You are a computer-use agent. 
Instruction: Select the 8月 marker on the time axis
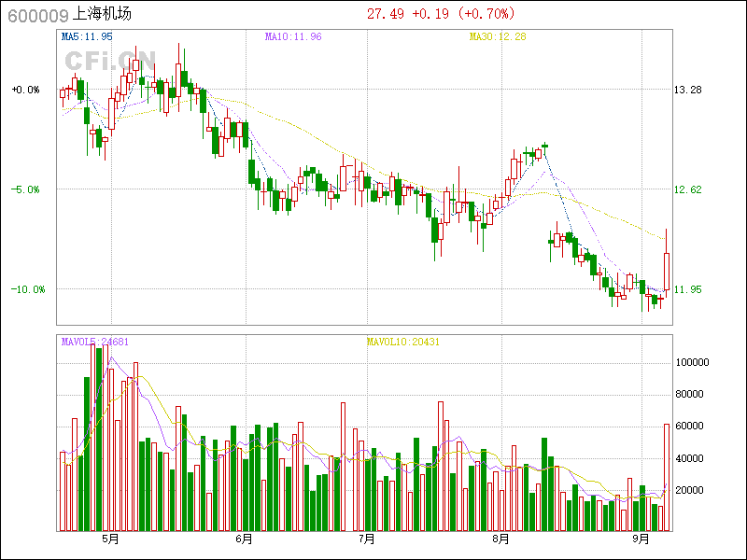pos(500,539)
